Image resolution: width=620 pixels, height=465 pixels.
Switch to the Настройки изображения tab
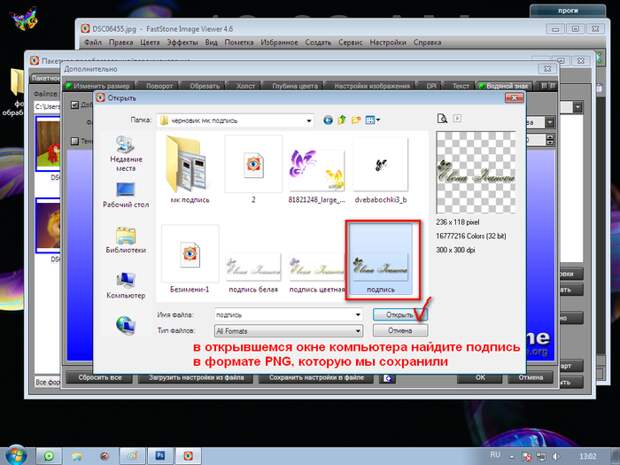[372, 86]
